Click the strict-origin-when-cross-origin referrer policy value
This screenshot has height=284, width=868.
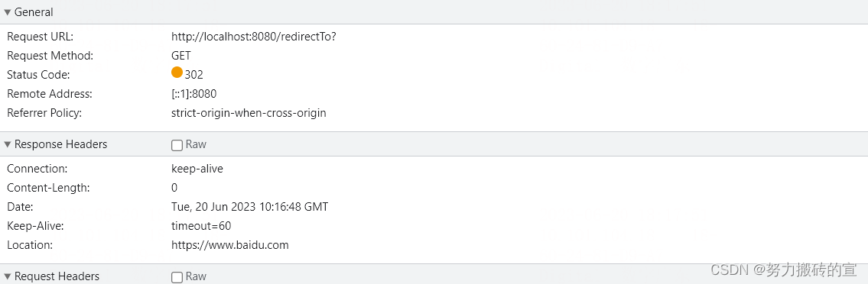249,113
